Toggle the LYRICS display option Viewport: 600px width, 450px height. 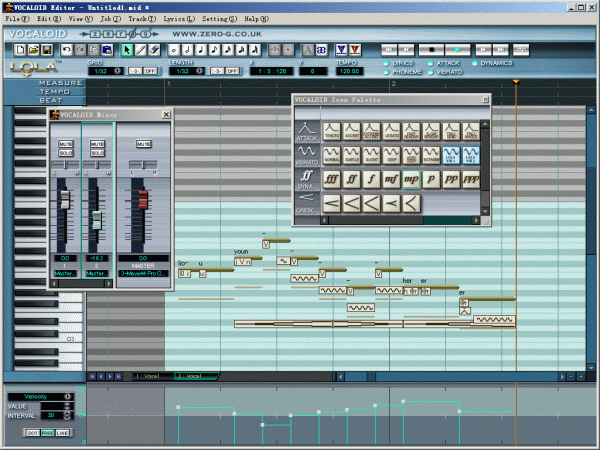(386, 63)
